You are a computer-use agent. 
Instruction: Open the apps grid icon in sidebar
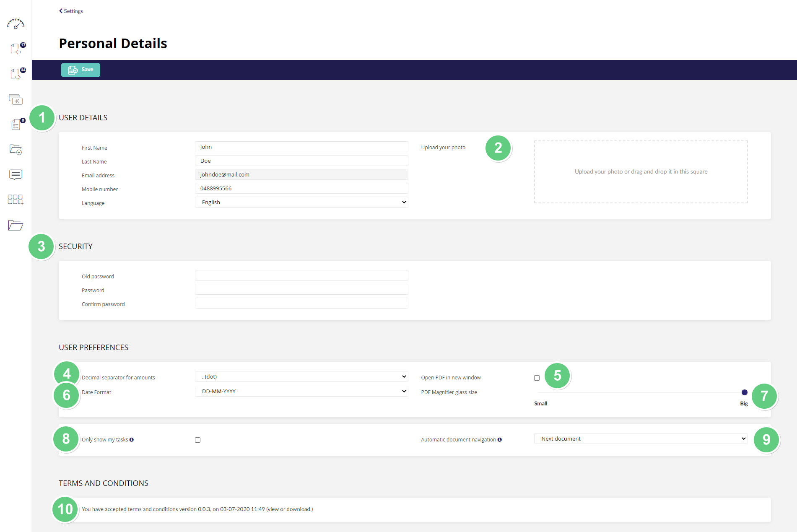[x=16, y=200]
